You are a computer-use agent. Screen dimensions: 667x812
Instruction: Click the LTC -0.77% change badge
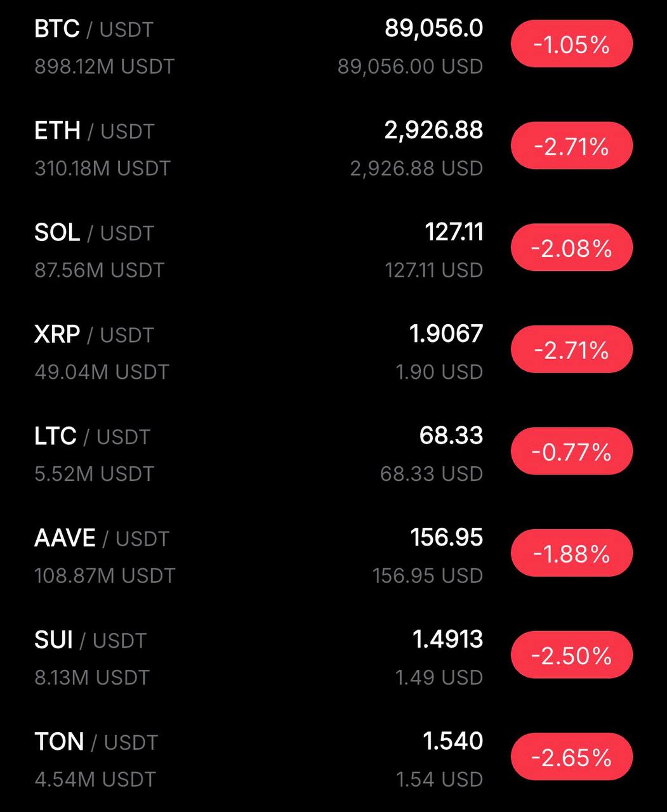coord(571,452)
